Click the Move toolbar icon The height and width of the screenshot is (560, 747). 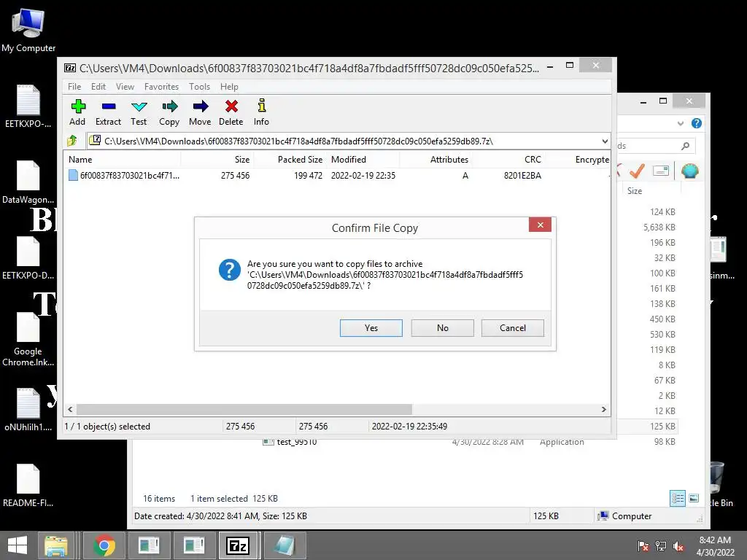point(200,112)
